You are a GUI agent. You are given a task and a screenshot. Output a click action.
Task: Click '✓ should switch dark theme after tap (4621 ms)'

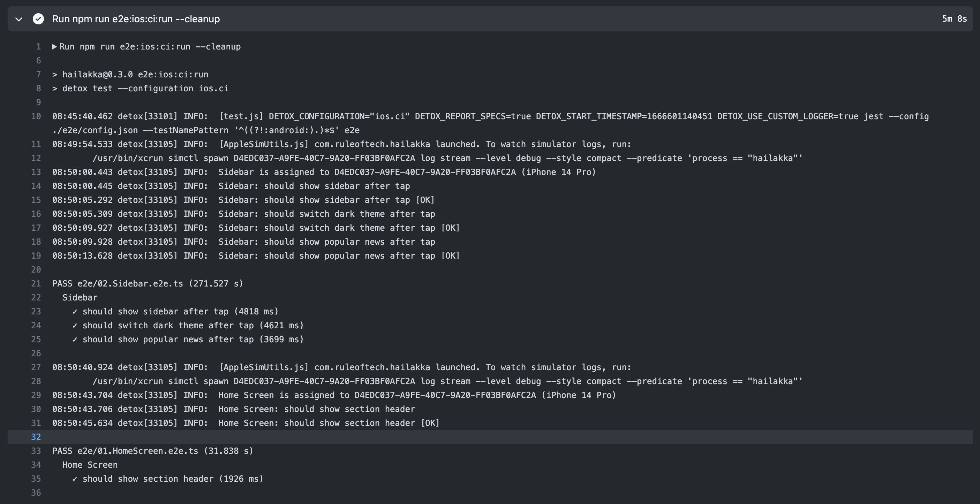point(188,325)
